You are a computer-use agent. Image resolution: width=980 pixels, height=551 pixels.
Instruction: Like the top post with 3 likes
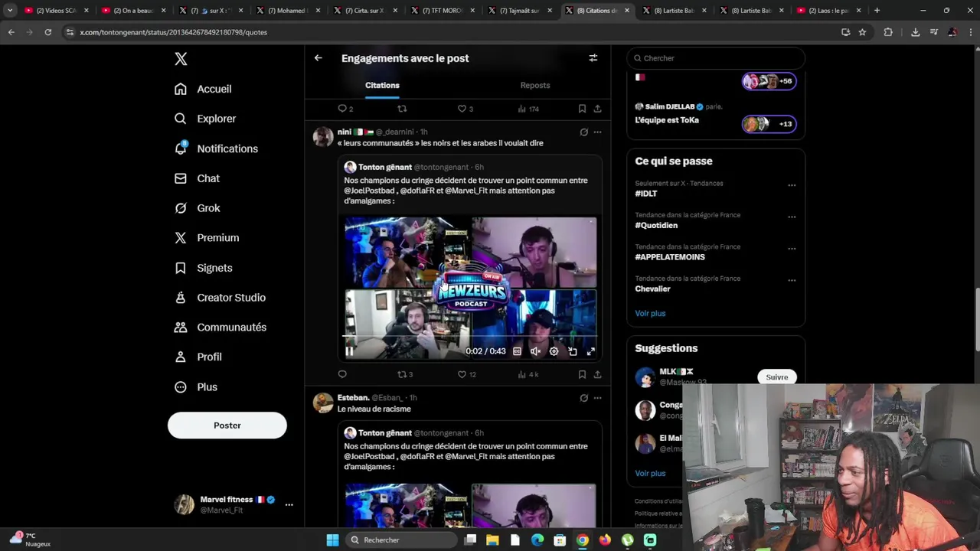click(465, 109)
